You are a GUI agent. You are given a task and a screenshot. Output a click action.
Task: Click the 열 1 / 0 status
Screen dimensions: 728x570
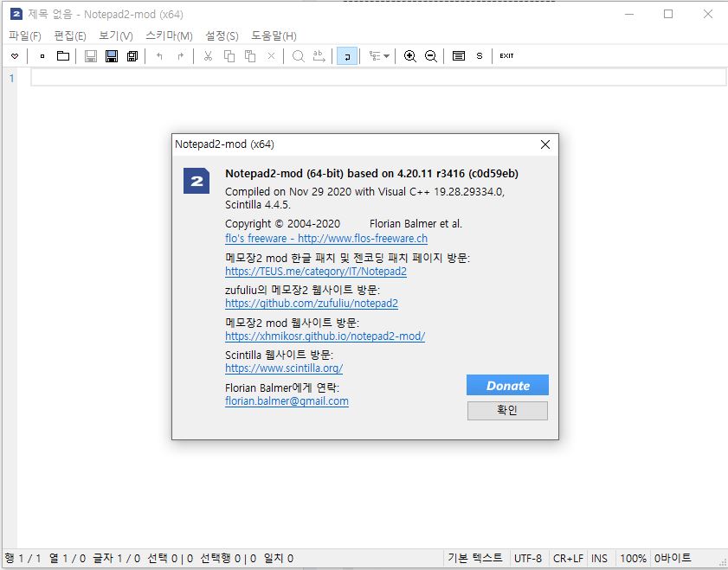coord(68,559)
